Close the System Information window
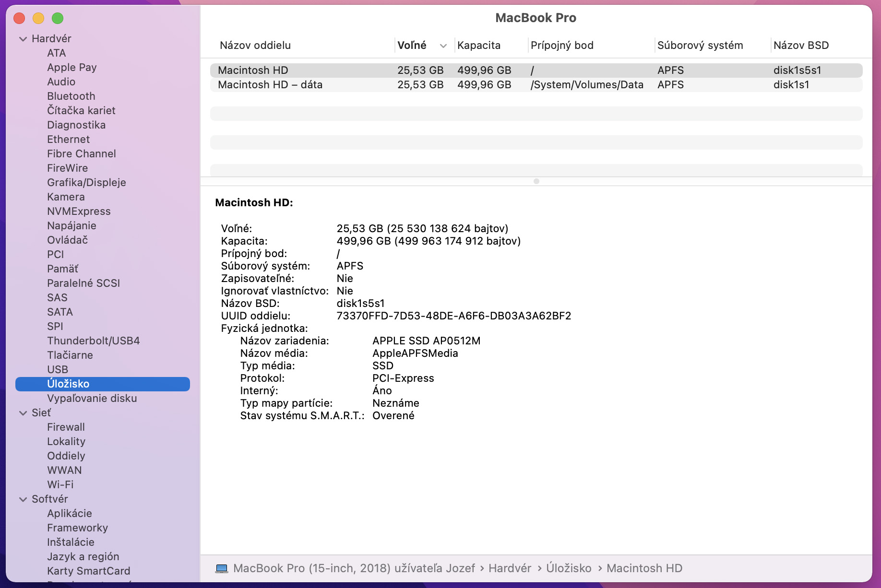This screenshot has height=588, width=881. (19, 18)
